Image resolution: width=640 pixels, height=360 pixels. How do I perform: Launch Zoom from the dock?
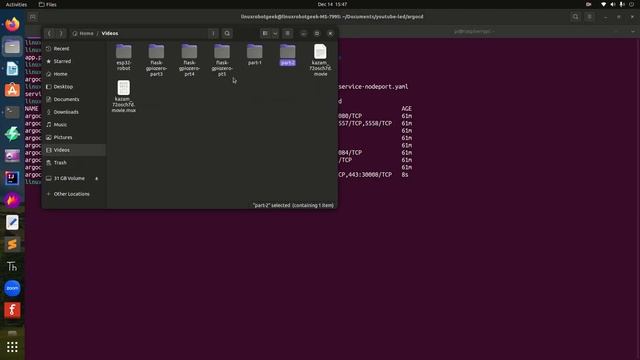pyautogui.click(x=12, y=288)
